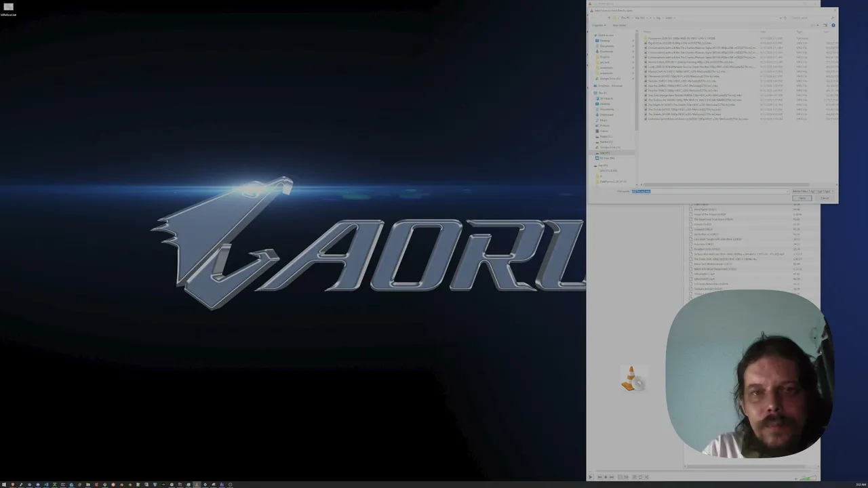Screen dimensions: 868x488
Task: Toggle the VLC playlist view button
Action: (633, 477)
